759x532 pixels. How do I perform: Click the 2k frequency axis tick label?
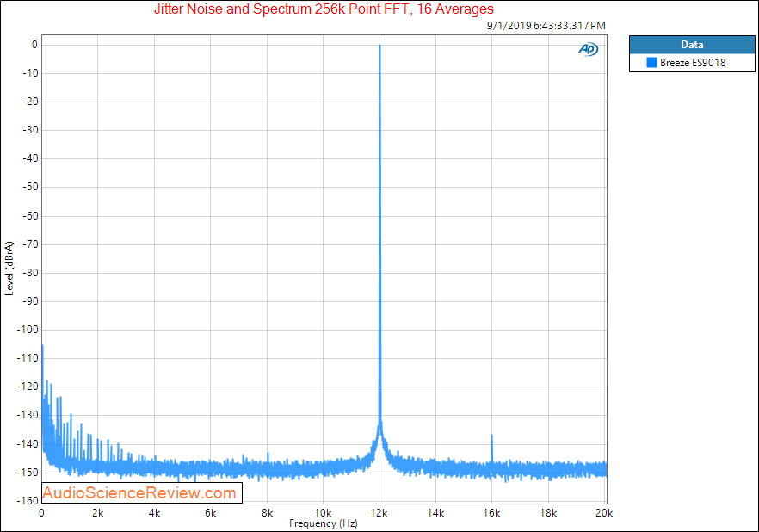(98, 513)
